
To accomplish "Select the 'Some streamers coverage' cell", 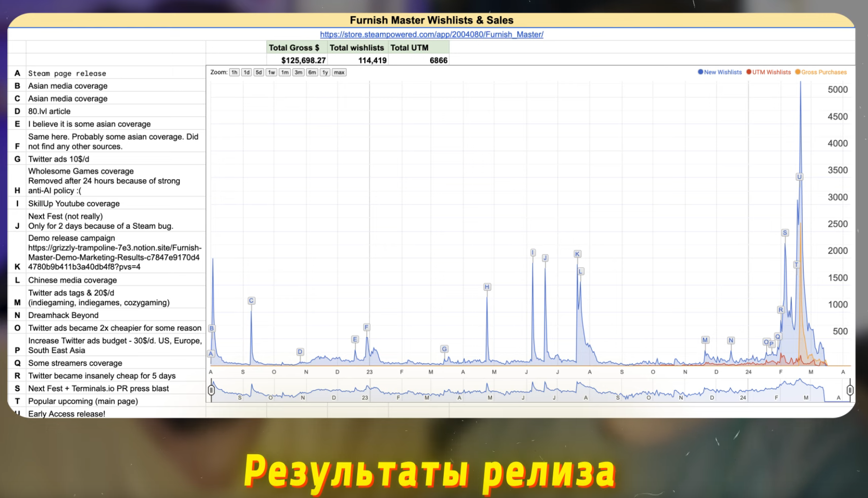I will [x=116, y=363].
